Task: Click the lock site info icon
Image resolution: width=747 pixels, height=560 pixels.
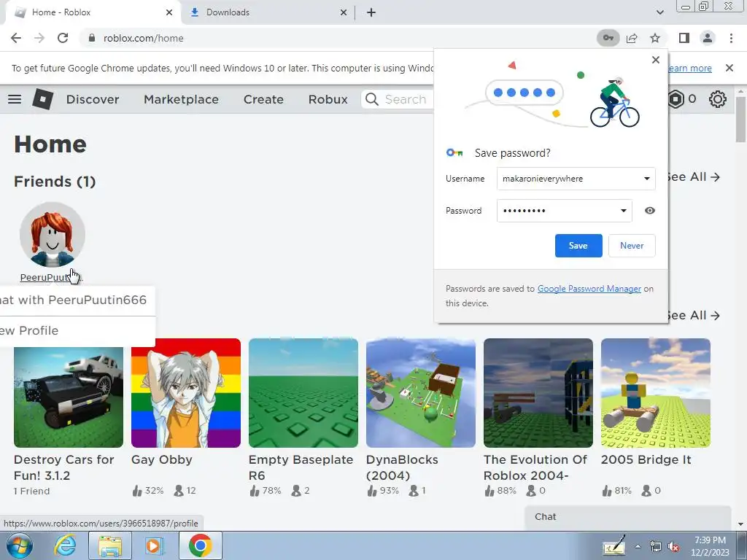Action: (x=92, y=38)
